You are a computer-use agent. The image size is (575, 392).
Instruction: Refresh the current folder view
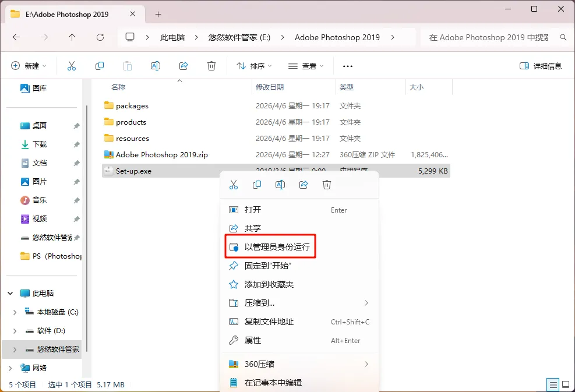[100, 37]
